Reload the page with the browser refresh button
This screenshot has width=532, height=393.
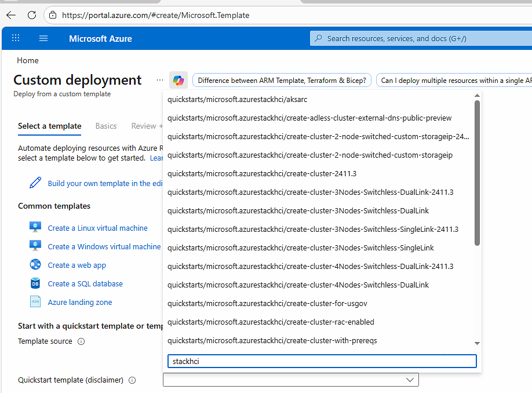[x=32, y=15]
